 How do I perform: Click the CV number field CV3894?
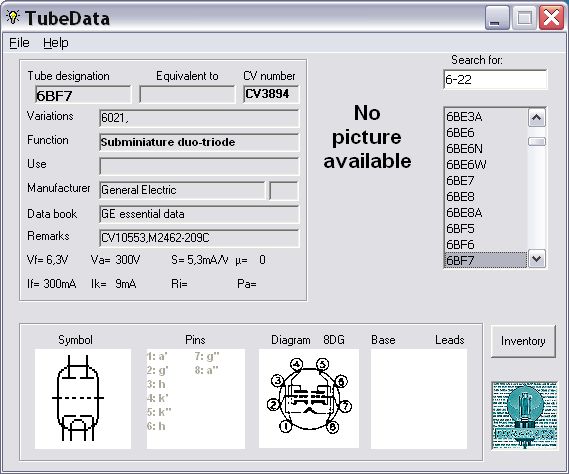(x=271, y=94)
